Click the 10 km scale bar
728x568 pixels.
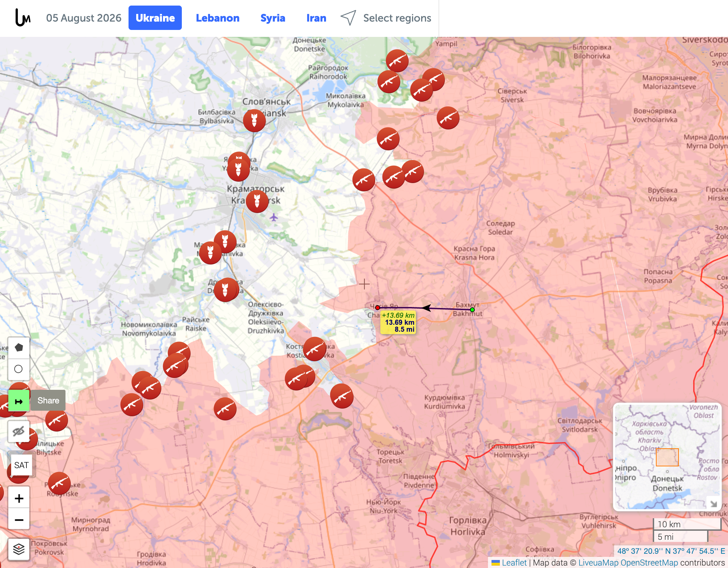(x=687, y=524)
